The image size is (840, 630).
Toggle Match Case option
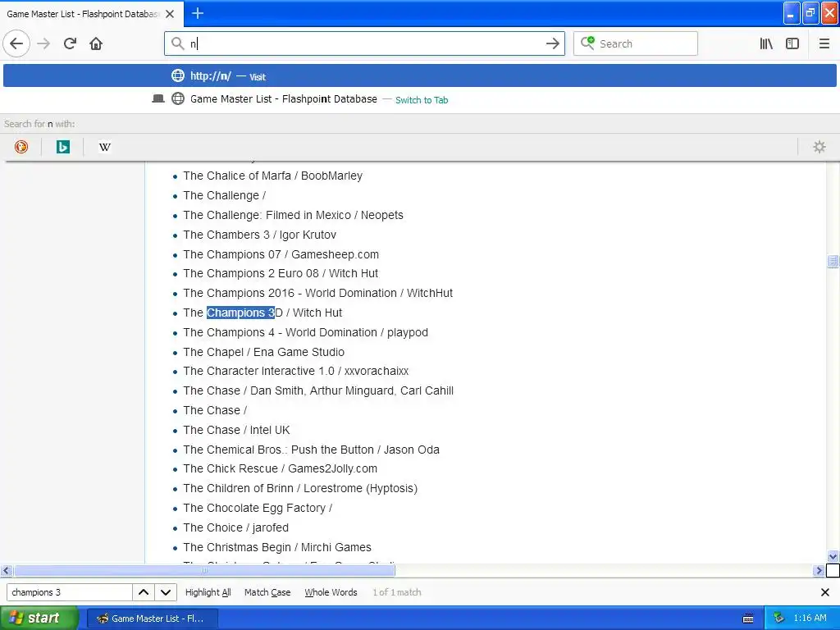[x=267, y=592]
